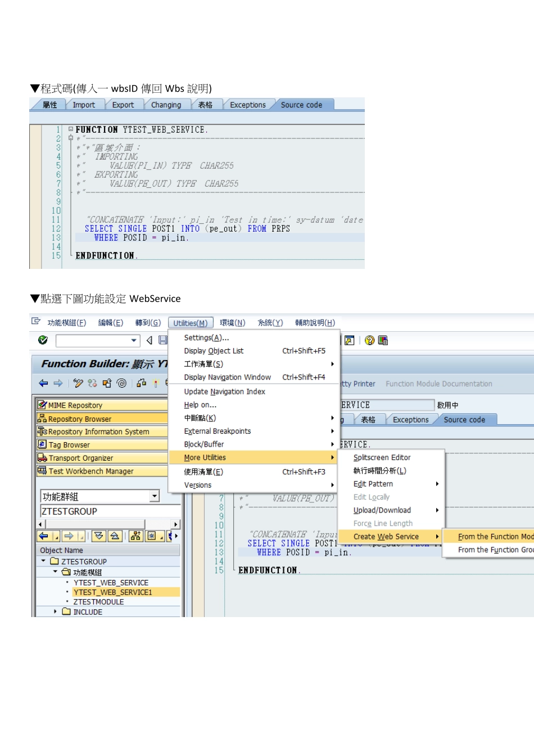Click the Other Object icon
This screenshot has height=756, width=534.
click(x=107, y=383)
